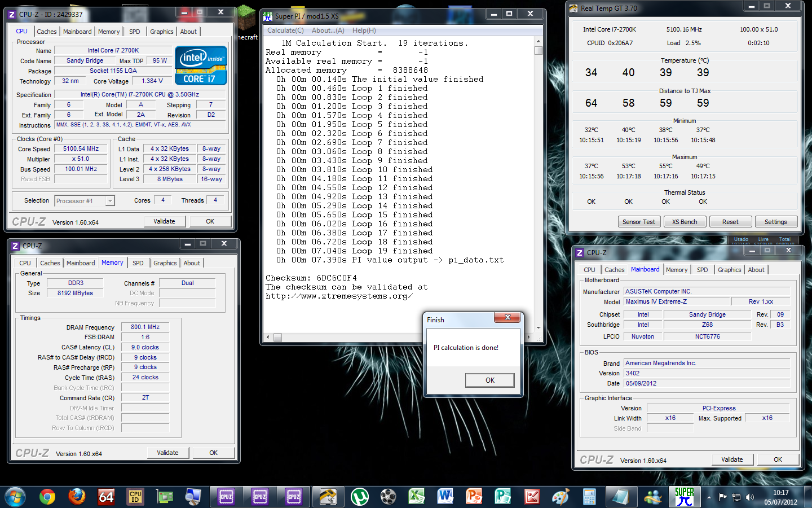
Task: Click the clock showing 10:17
Action: [x=781, y=493]
